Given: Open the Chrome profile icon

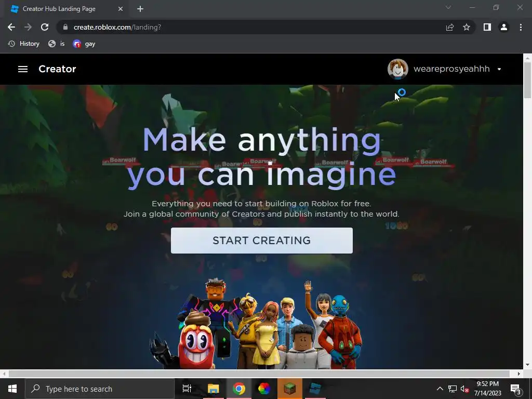Looking at the screenshot, I should [x=504, y=27].
